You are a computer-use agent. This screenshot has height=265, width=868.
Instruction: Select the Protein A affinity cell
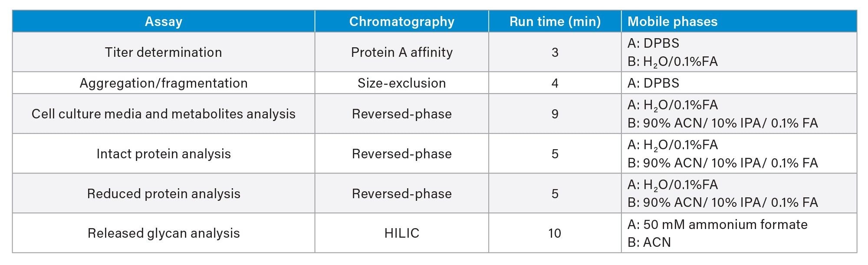[401, 52]
